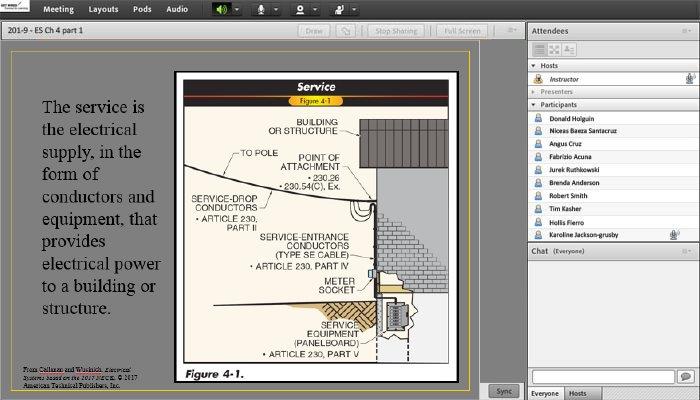
Task: Open the Meeting menu
Action: point(57,9)
